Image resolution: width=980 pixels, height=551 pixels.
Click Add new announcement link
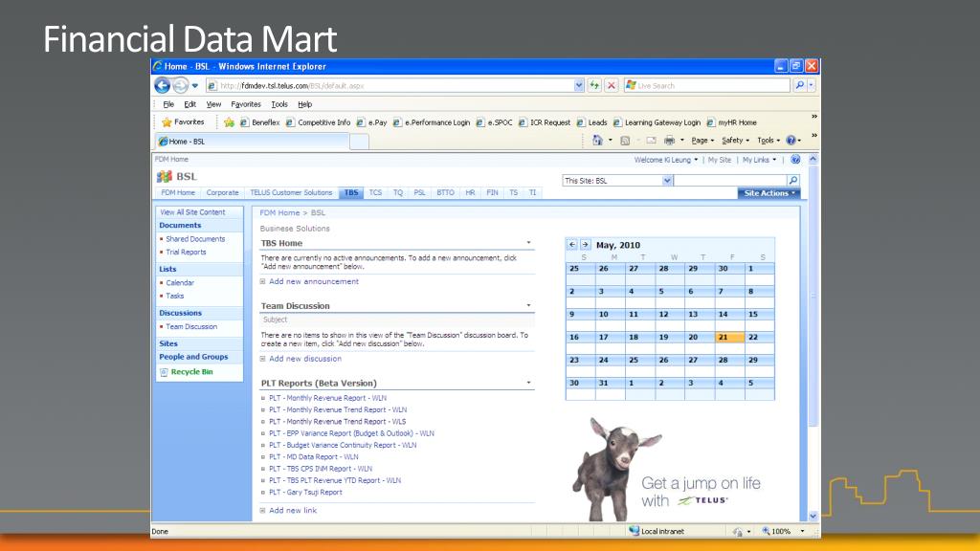point(314,282)
